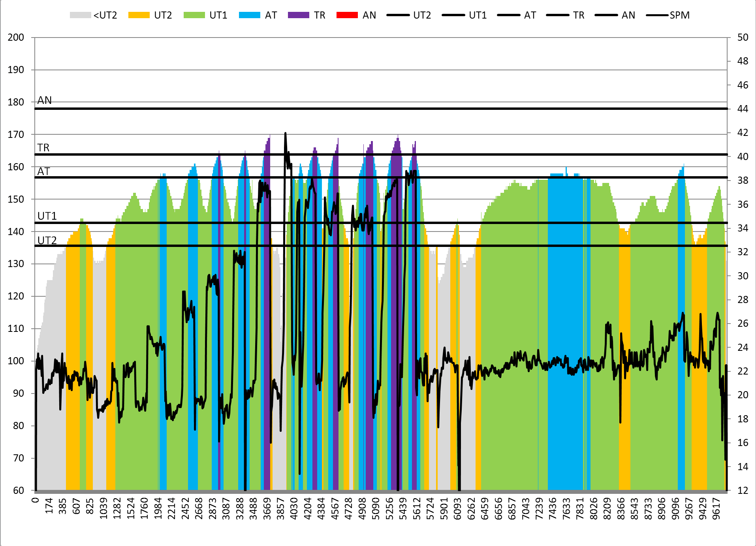The width and height of the screenshot is (756, 546).
Task: Click the gray <UT2 legend swatch
Action: coord(80,15)
